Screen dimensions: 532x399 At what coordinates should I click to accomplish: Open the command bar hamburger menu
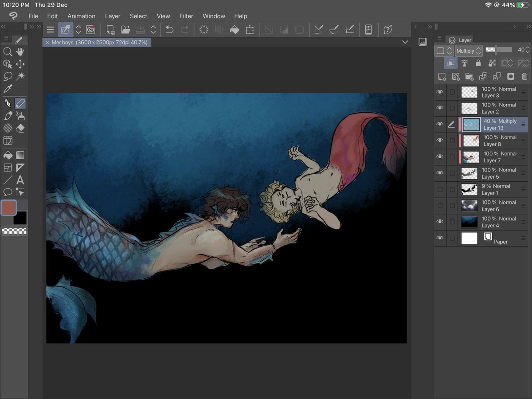click(x=50, y=30)
